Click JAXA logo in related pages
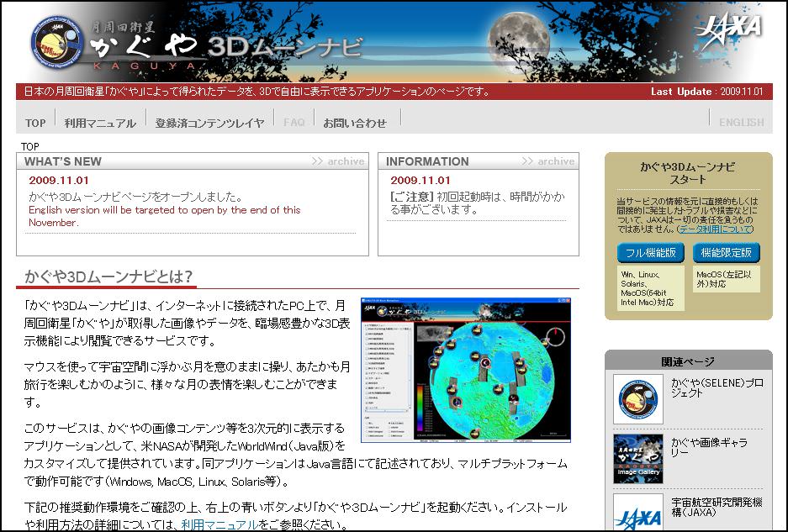 pos(637,513)
